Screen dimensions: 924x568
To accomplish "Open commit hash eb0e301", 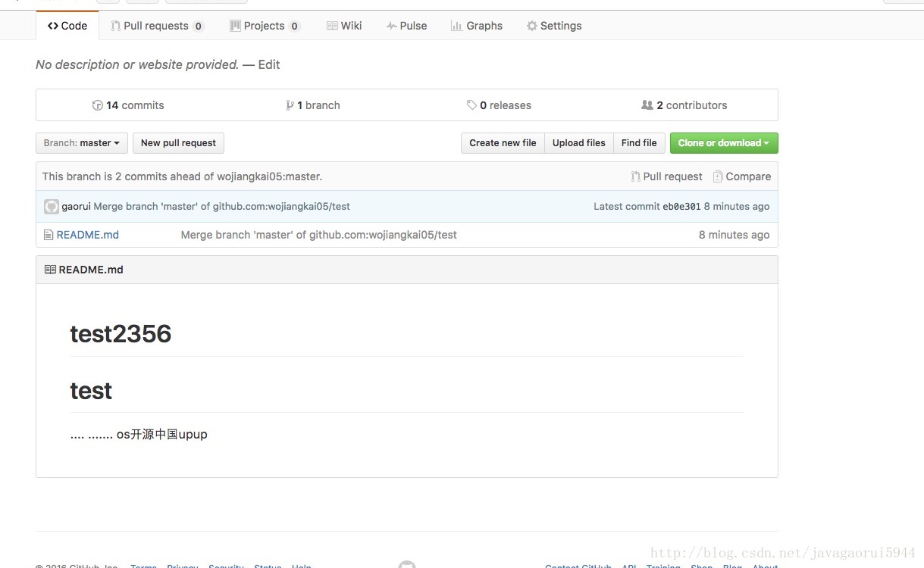I will 681,207.
